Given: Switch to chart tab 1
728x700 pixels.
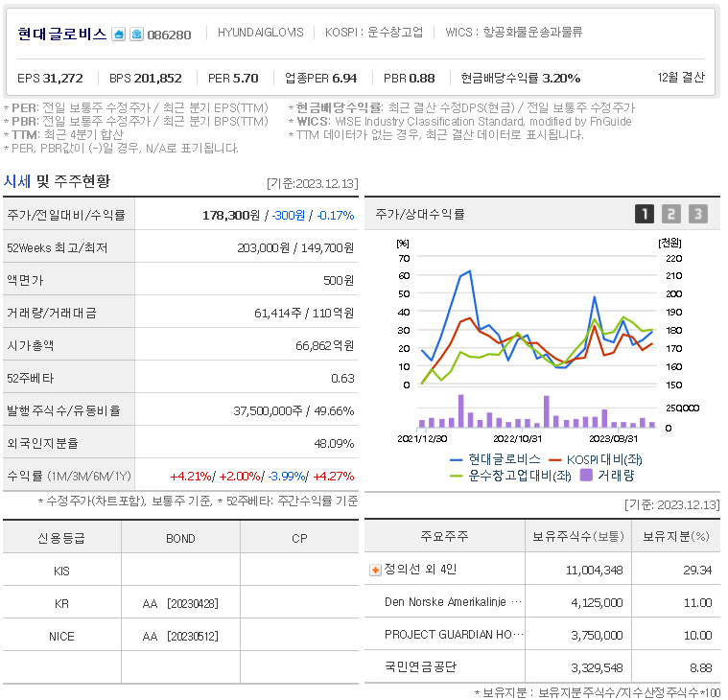Looking at the screenshot, I should [645, 214].
